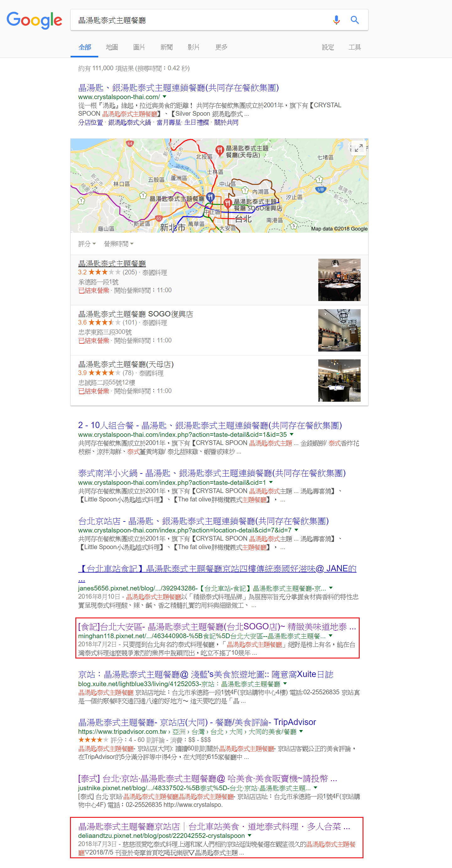Click the Google logo
Viewport: 452px width, 868px height.
35,20
